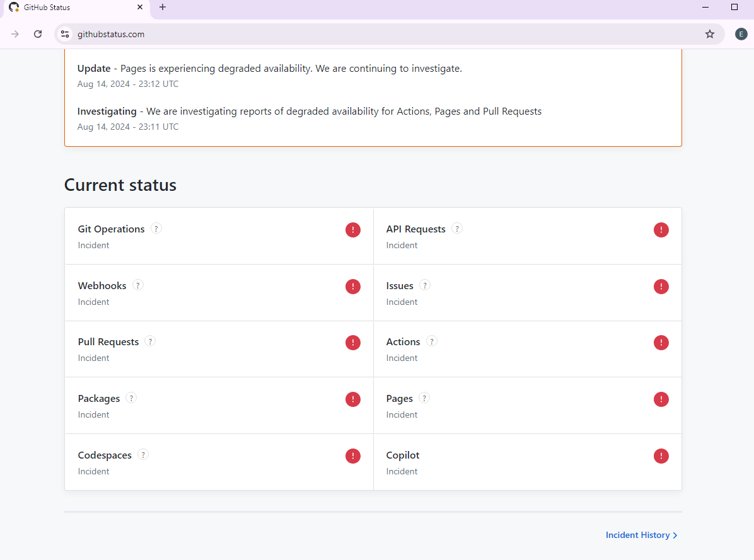Viewport: 754px width, 560px height.
Task: Click the timestamp Aug 14, 2024 - 23:11 UTC
Action: click(x=128, y=127)
